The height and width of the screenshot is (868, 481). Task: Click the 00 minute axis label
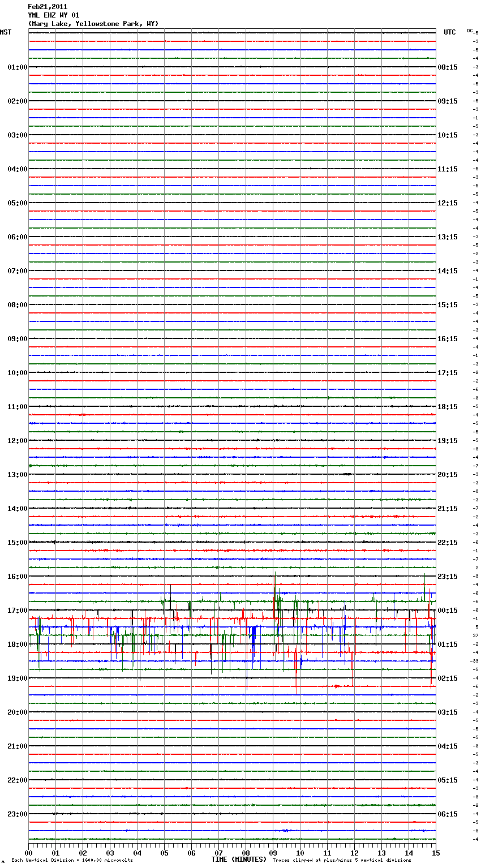click(x=28, y=853)
